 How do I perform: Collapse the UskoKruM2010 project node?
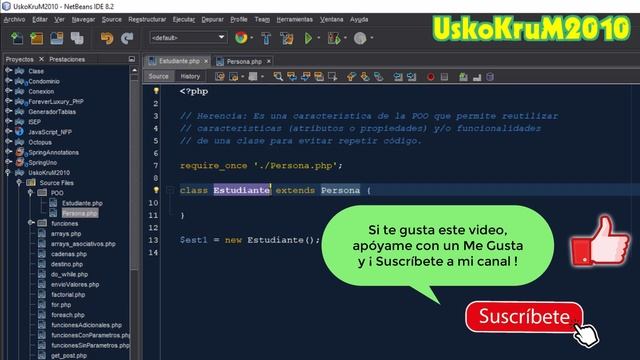(8, 172)
